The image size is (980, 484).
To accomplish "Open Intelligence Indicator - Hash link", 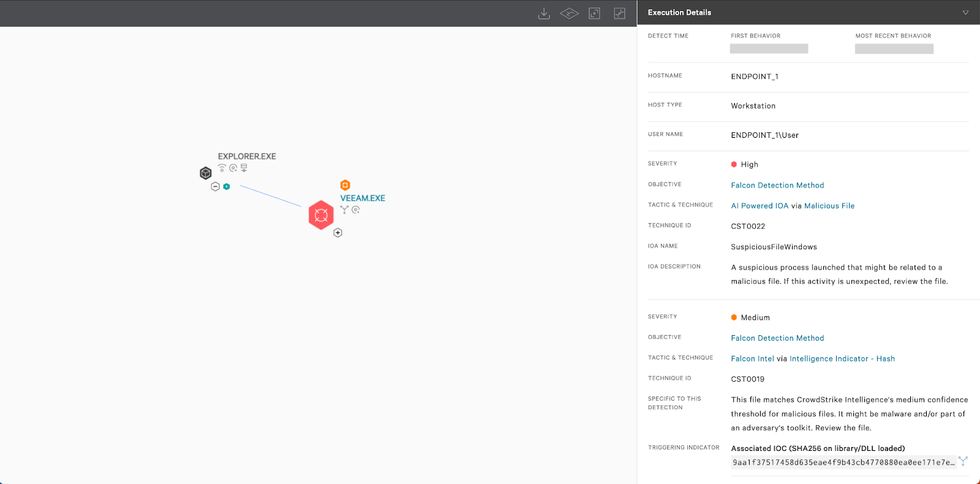I will [x=842, y=359].
